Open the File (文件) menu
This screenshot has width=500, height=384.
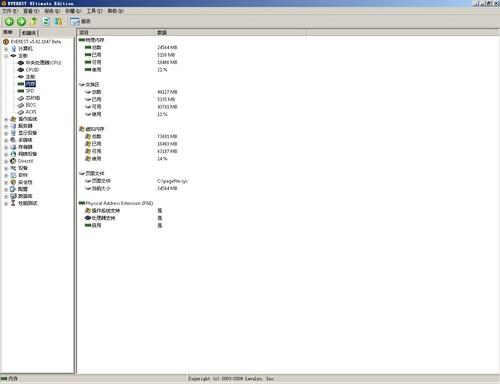pyautogui.click(x=10, y=11)
